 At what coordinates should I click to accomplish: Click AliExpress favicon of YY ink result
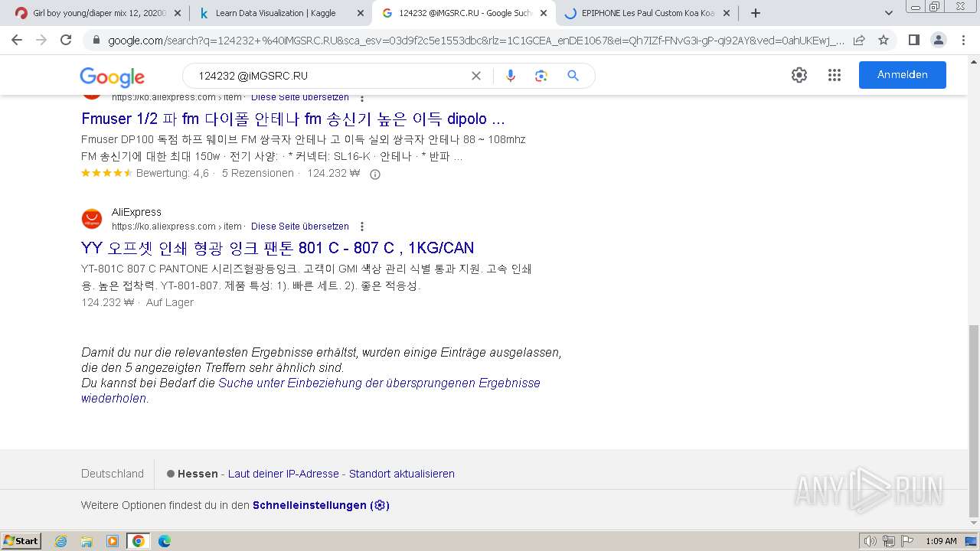click(92, 220)
